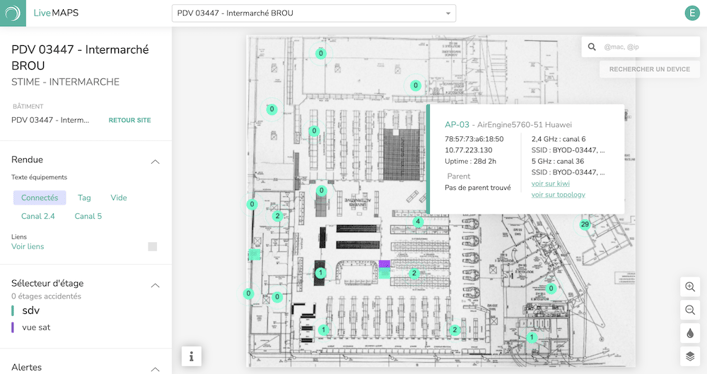Open the user avatar E menu

point(692,13)
